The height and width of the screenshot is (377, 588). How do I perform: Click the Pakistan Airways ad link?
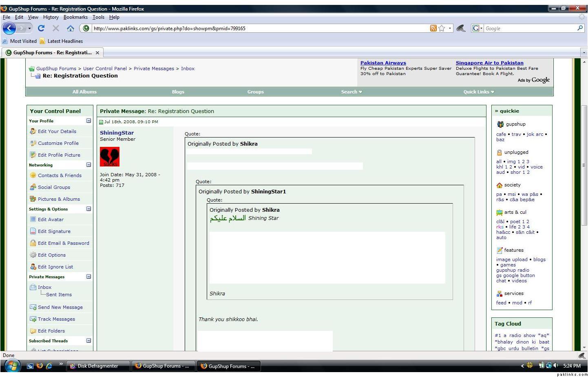pos(383,63)
